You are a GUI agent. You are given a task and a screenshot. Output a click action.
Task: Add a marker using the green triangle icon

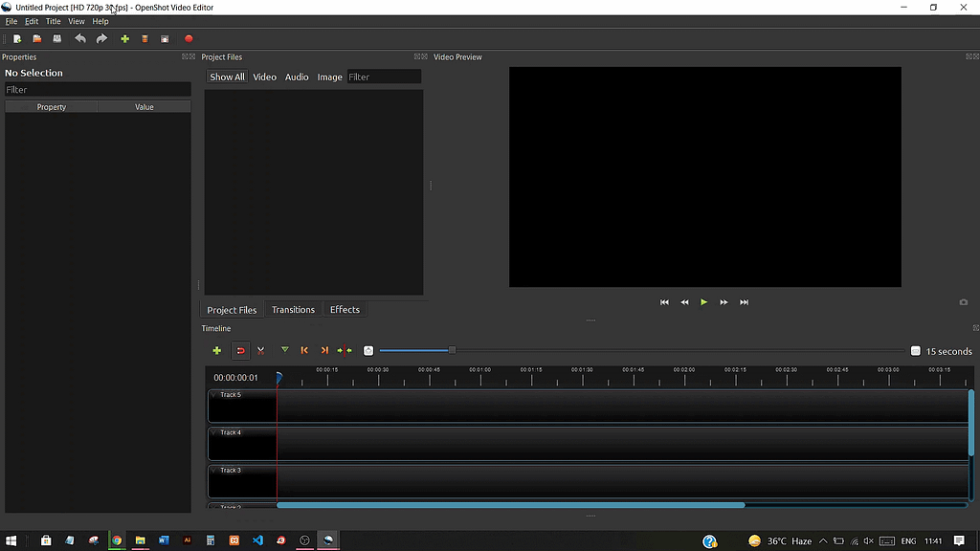(x=284, y=350)
